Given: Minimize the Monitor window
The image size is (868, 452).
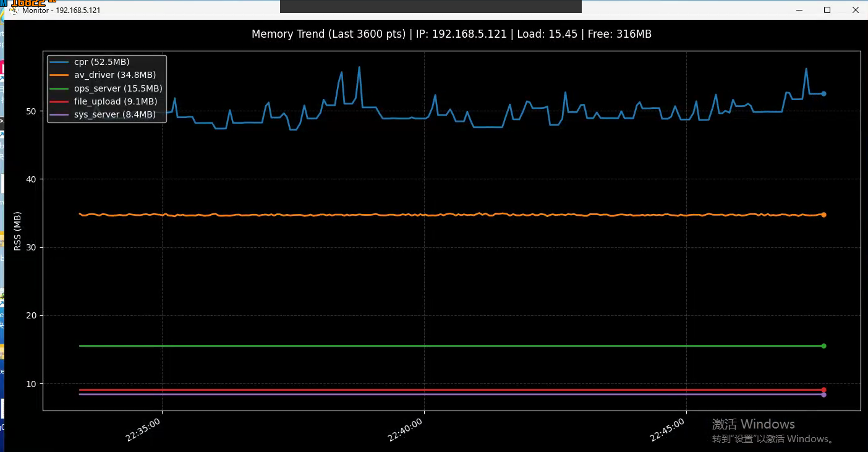Looking at the screenshot, I should 798,10.
